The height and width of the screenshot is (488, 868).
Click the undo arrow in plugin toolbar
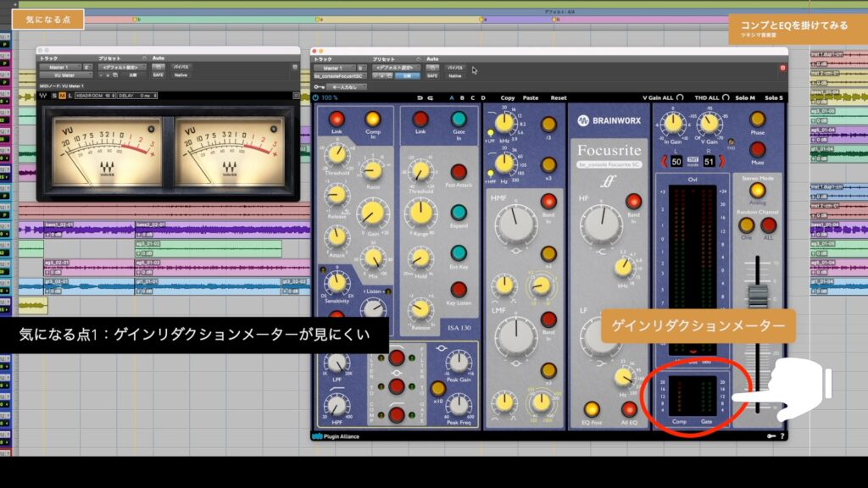420,98
